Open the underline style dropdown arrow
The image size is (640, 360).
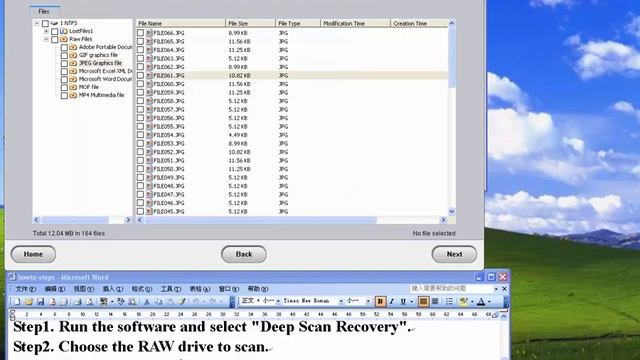[x=411, y=302]
